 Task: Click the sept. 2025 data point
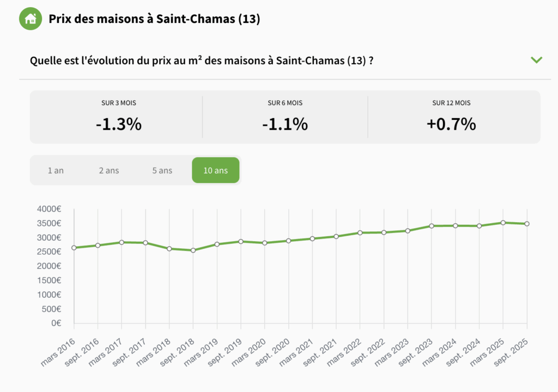click(x=527, y=224)
